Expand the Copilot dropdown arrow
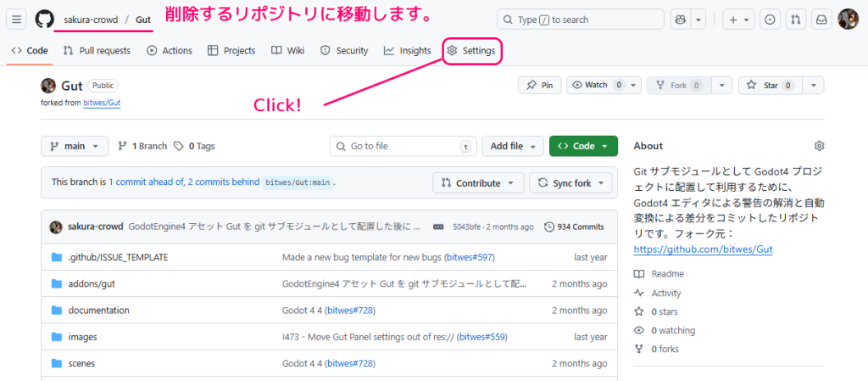 (x=698, y=20)
